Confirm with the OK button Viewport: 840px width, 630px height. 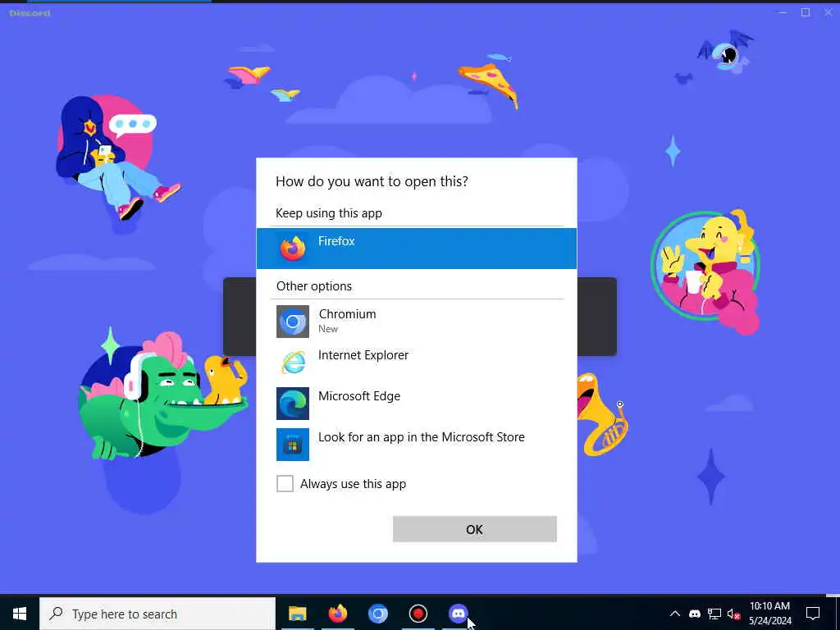pyautogui.click(x=475, y=529)
